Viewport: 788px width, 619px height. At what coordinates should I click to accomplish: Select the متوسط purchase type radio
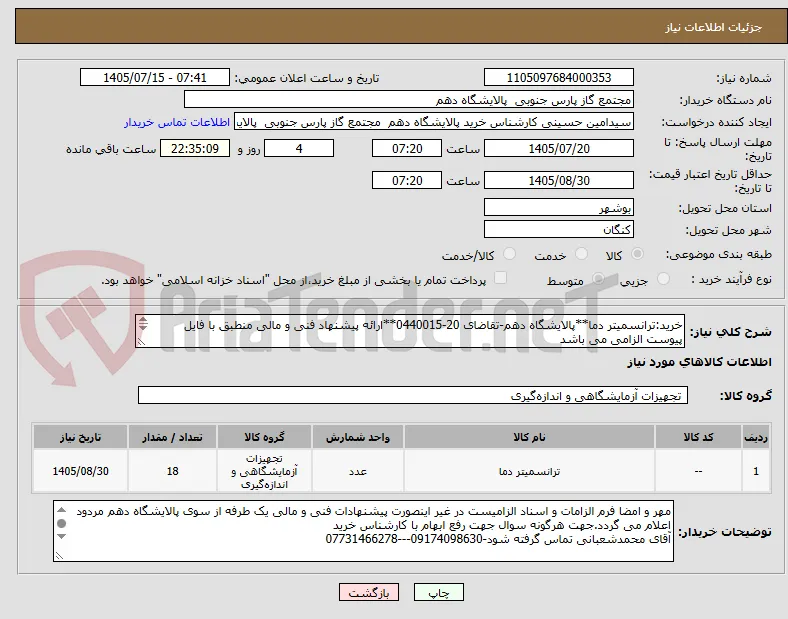pyautogui.click(x=598, y=279)
